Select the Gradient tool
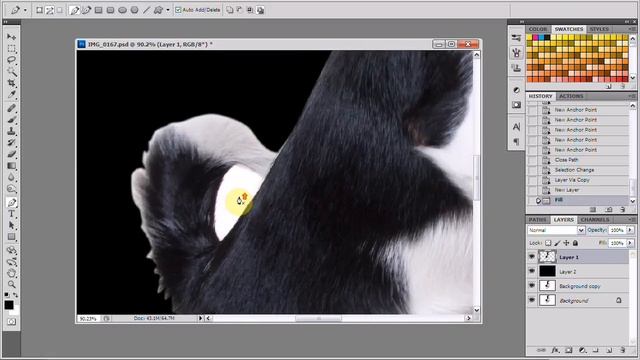The width and height of the screenshot is (640, 360). click(x=11, y=166)
